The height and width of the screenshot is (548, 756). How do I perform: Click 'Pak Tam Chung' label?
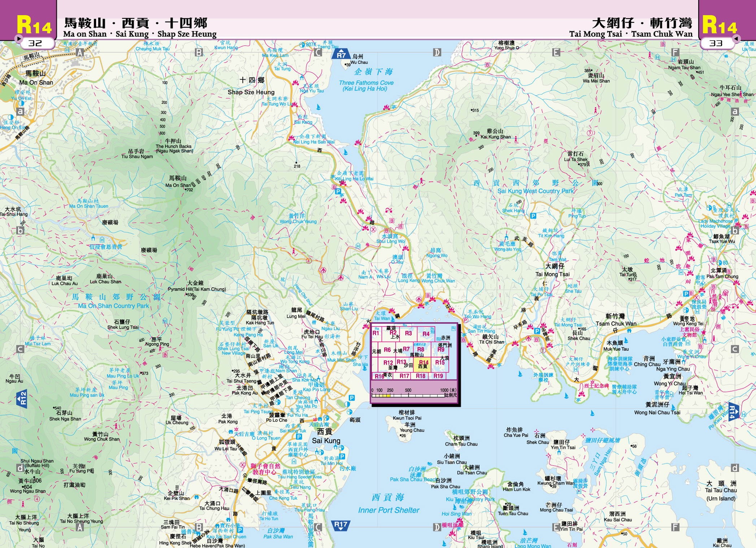(722, 277)
